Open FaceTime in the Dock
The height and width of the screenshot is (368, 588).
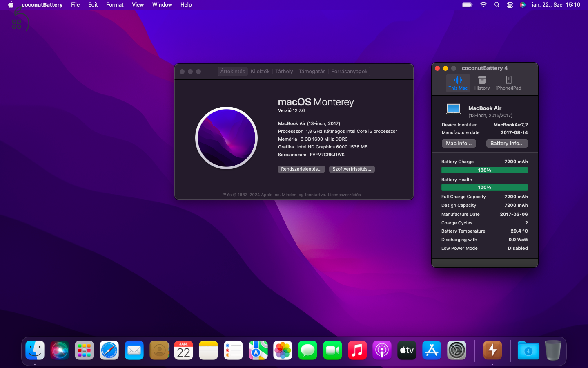332,350
